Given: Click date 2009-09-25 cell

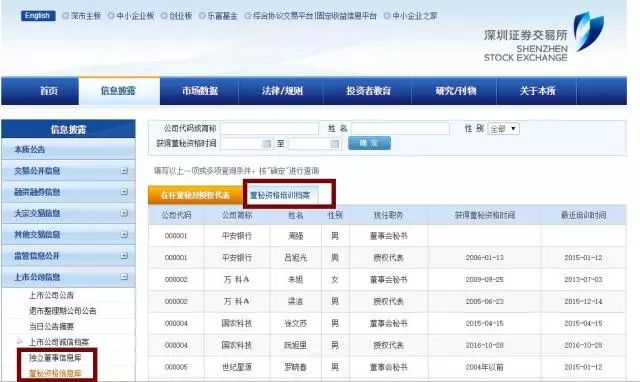Looking at the screenshot, I should 484,280.
